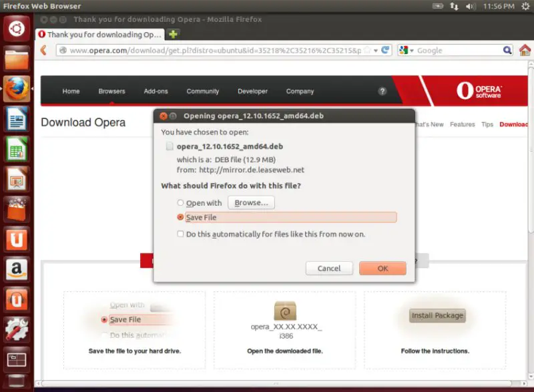Click the Firefox icon in the launcher
This screenshot has width=534, height=392.
pyautogui.click(x=16, y=89)
